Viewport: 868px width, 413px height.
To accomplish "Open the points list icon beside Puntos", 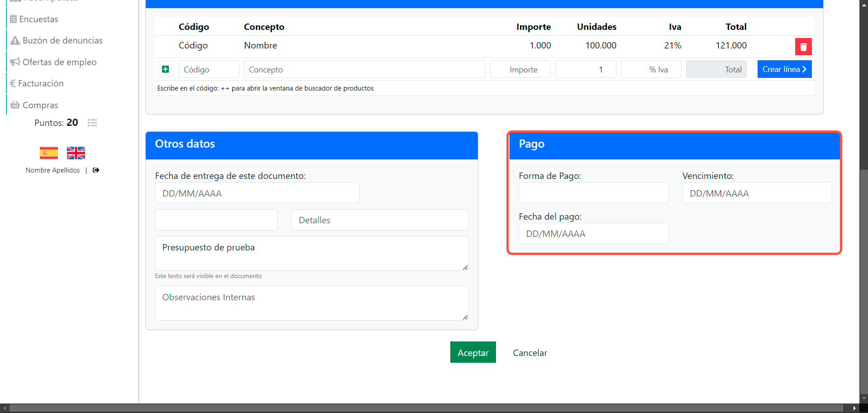I will click(92, 123).
